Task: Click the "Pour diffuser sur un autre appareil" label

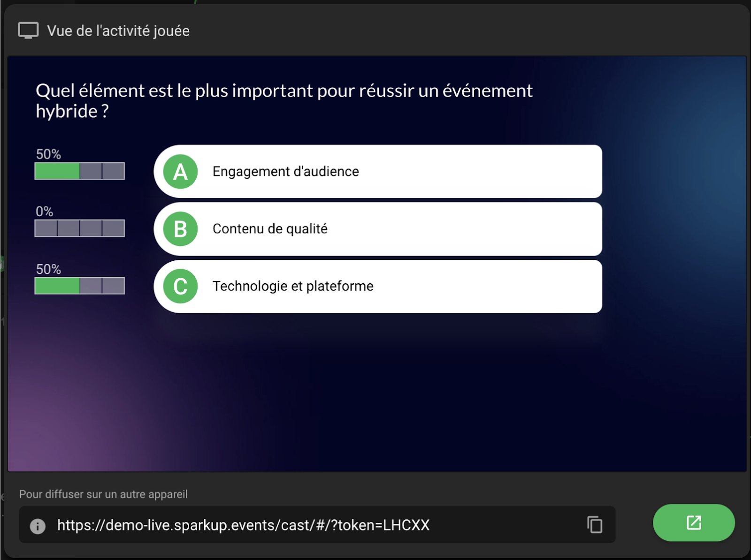Action: (x=103, y=494)
